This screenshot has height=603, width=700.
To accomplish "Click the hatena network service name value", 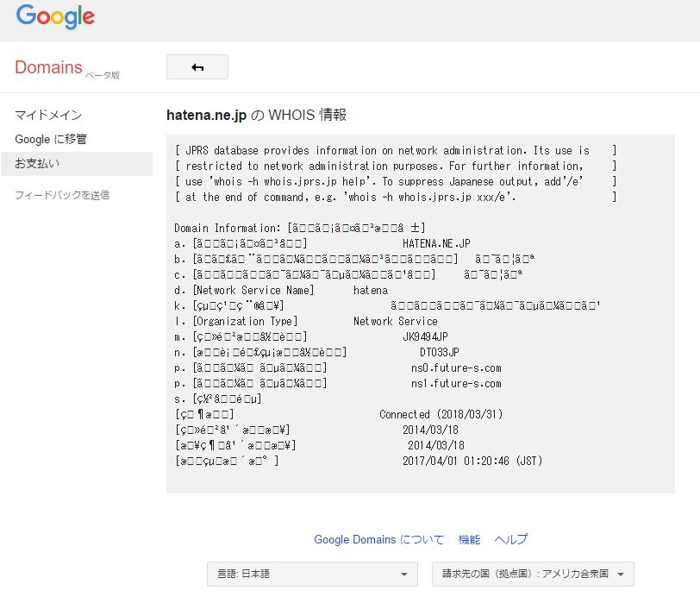I will click(x=371, y=291).
